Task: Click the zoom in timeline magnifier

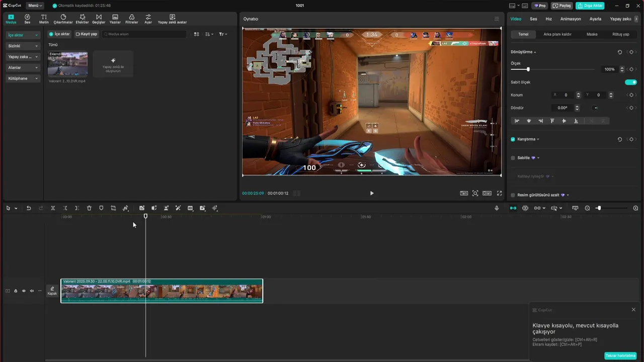Action: point(635,208)
